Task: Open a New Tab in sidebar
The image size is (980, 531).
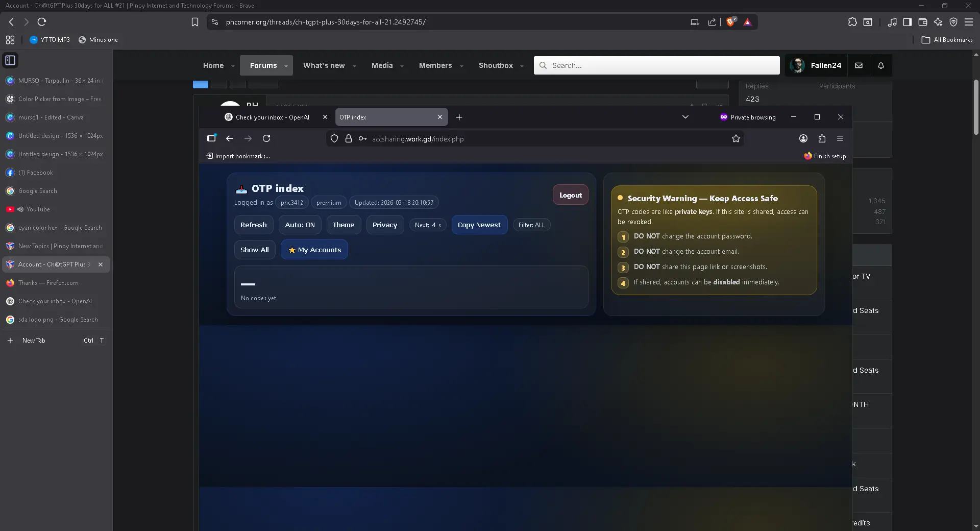Action: [x=55, y=341]
